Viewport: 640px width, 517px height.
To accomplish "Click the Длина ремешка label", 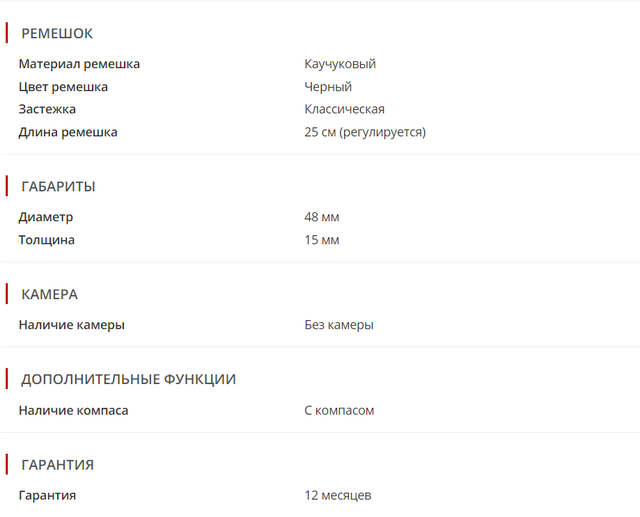I will (x=68, y=132).
